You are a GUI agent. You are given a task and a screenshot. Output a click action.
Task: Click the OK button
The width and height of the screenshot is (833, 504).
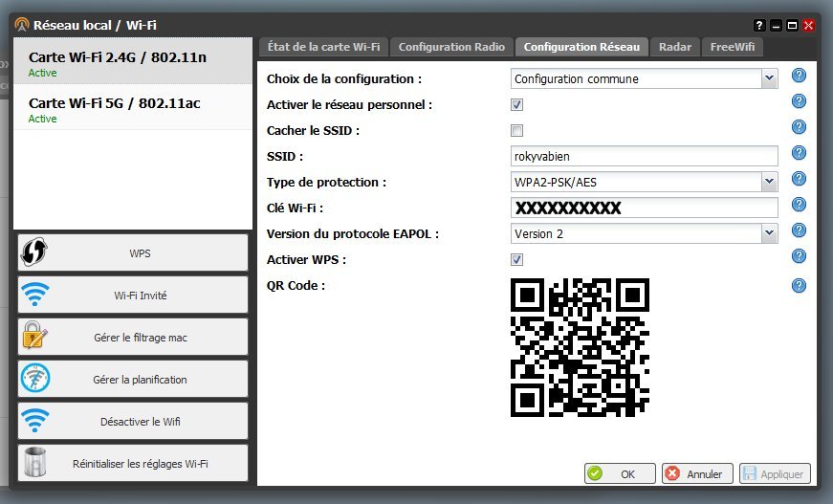620,473
